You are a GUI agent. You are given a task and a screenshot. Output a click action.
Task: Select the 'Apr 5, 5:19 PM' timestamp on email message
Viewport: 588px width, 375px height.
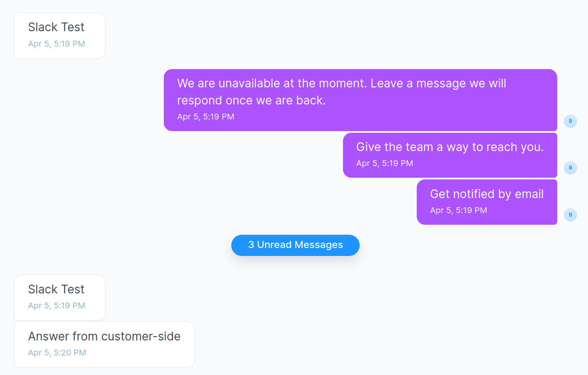pyautogui.click(x=458, y=210)
